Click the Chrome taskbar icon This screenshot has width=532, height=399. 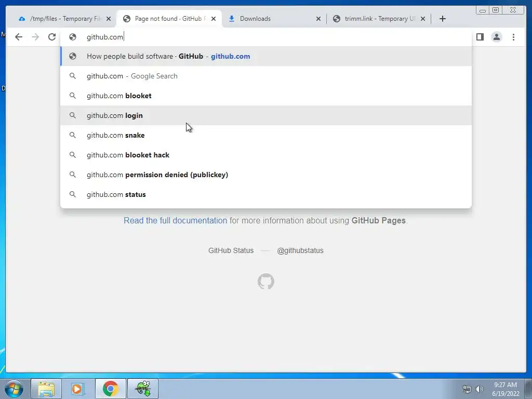click(x=111, y=389)
